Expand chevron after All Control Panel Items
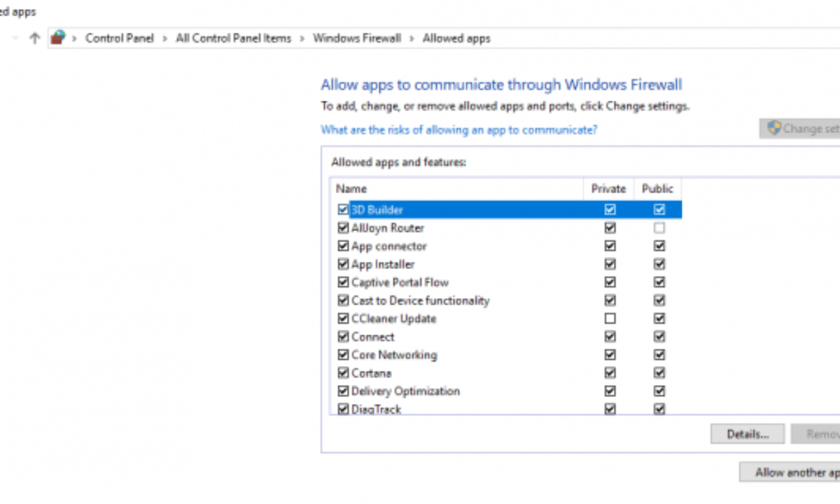 302,38
